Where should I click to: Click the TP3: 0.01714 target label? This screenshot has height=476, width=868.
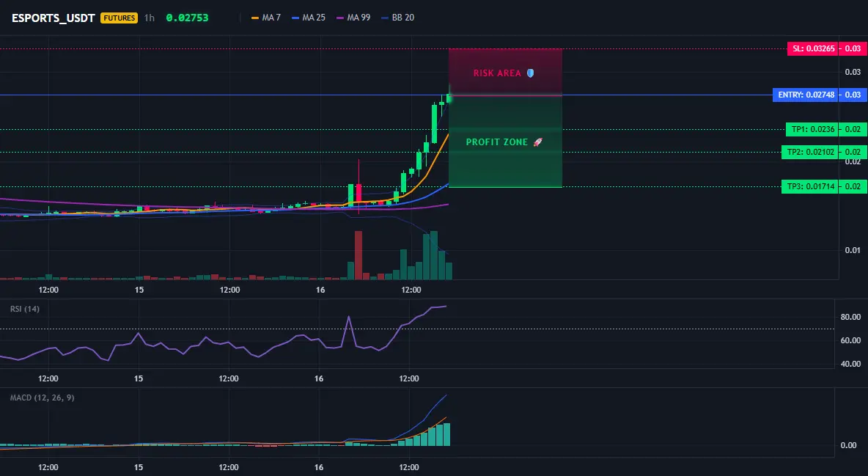click(810, 187)
